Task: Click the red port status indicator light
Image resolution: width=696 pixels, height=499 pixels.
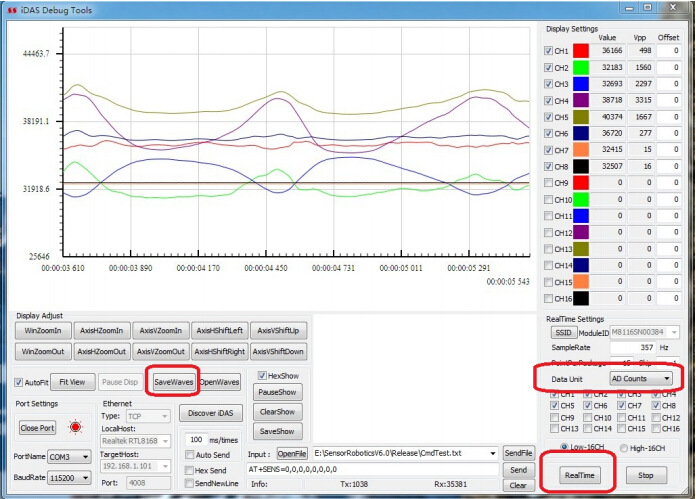Action: point(75,427)
